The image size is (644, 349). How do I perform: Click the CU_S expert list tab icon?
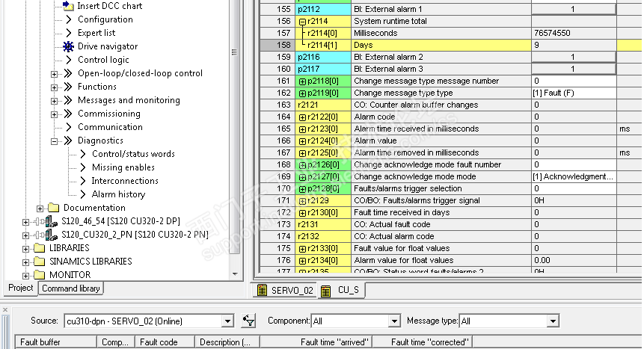pos(325,291)
